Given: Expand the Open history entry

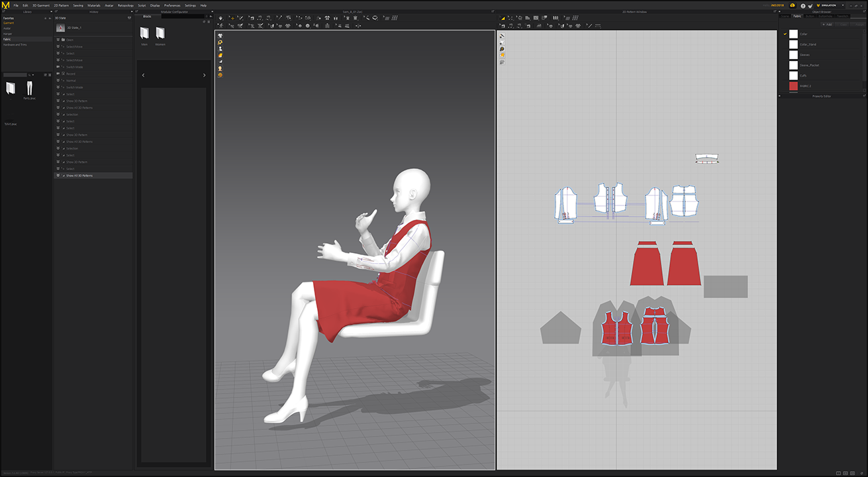Looking at the screenshot, I should (x=58, y=40).
